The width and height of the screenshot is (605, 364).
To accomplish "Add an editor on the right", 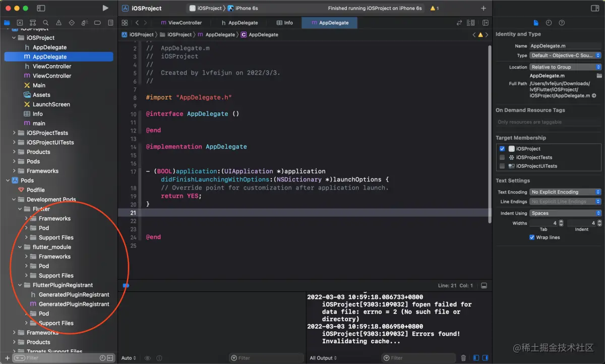I will [x=486, y=23].
